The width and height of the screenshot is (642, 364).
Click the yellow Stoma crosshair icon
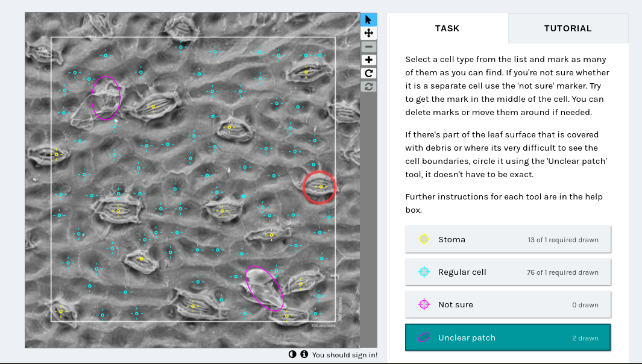point(424,239)
